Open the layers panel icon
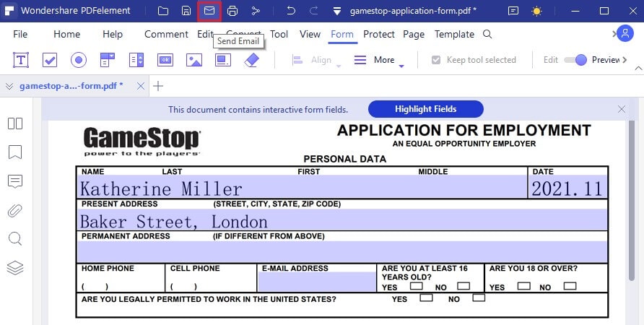The height and width of the screenshot is (325, 644). tap(15, 268)
